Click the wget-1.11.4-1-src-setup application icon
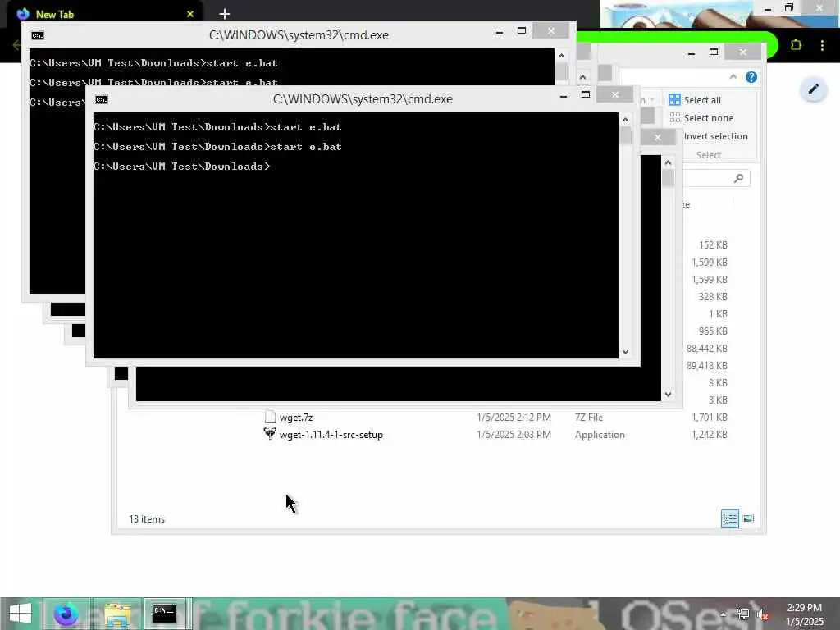Image resolution: width=840 pixels, height=630 pixels. (x=270, y=433)
